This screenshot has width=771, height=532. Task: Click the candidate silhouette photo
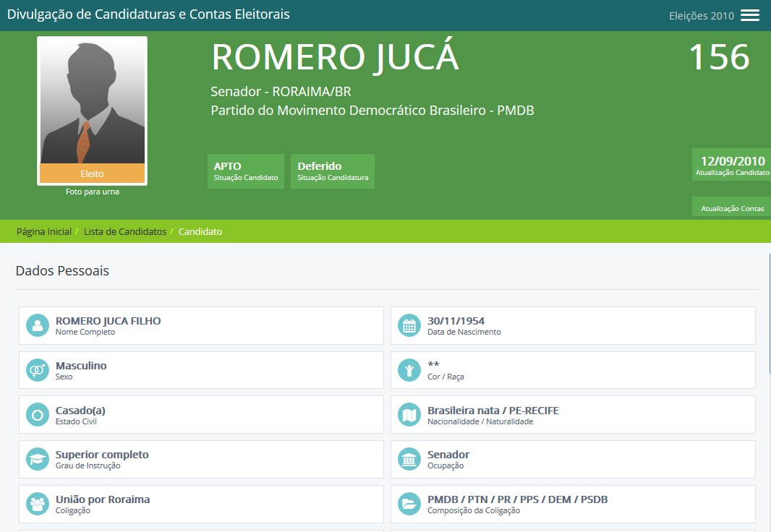click(x=92, y=100)
